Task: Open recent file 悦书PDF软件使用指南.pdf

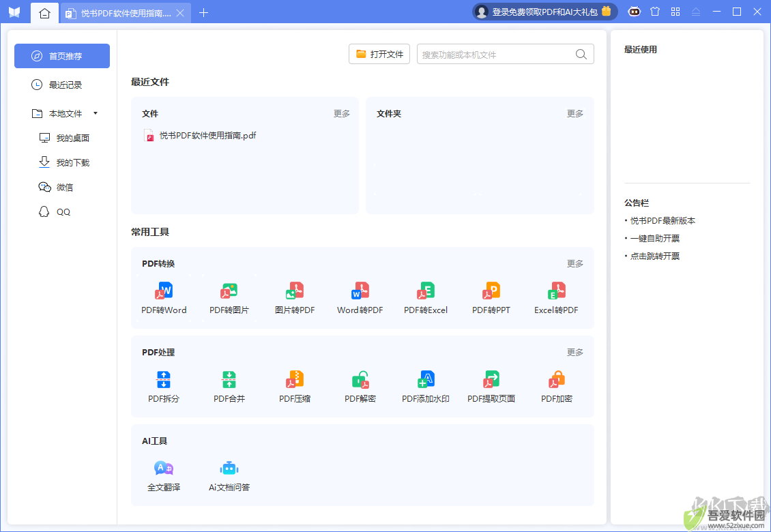Action: (x=200, y=135)
